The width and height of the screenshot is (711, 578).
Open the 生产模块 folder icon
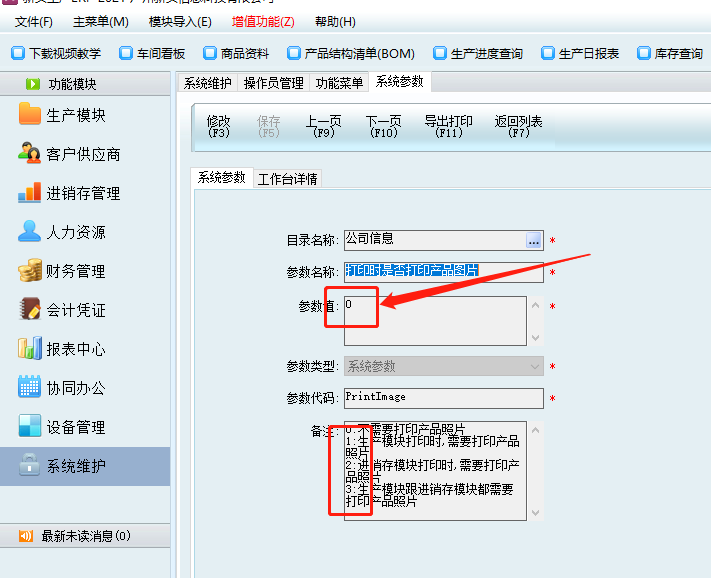click(x=29, y=115)
